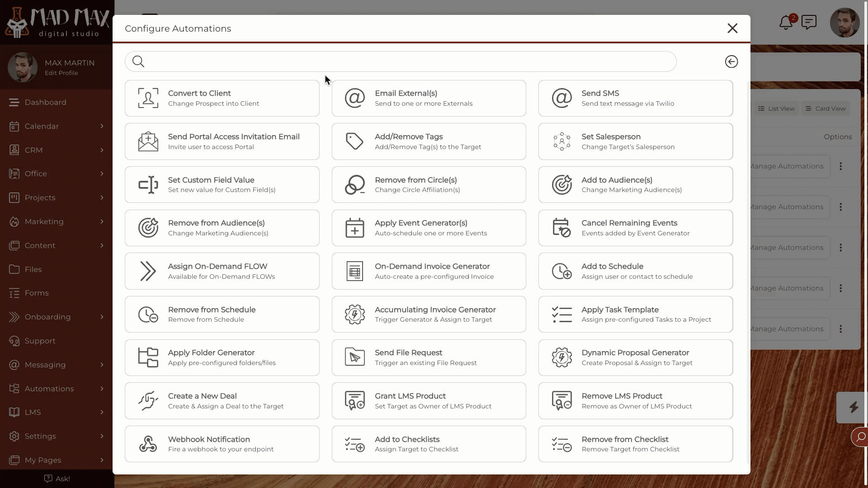Click the Convert to Client icon
Screen dimensions: 868x488
coord(148,98)
